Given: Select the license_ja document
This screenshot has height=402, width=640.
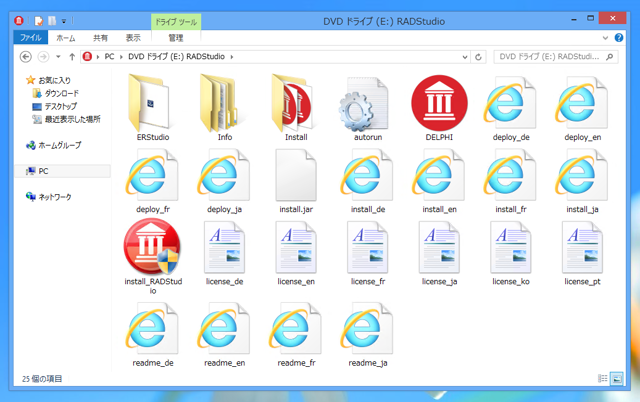Looking at the screenshot, I should pos(439,253).
